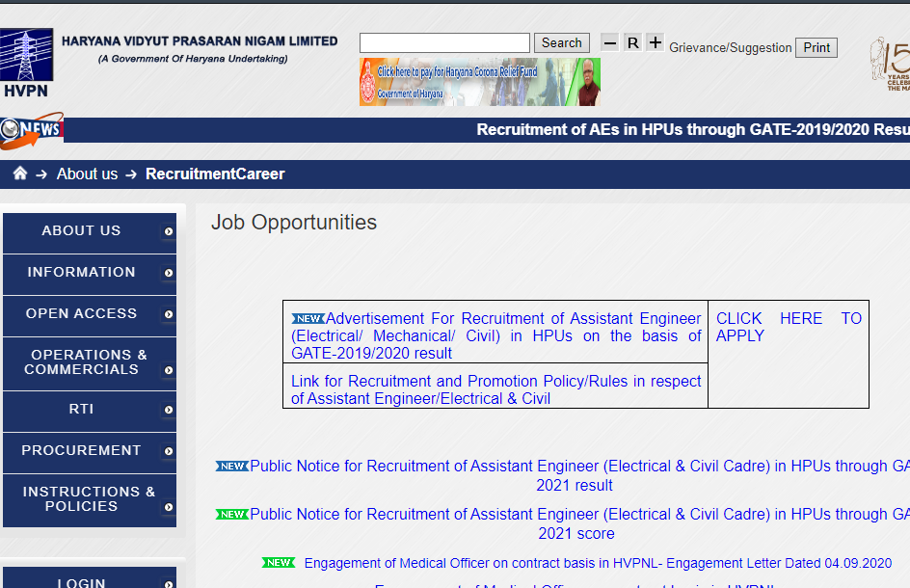Open the Haryana Corona Relief Fund banner
Image resolution: width=910 pixels, height=588 pixels.
point(480,82)
